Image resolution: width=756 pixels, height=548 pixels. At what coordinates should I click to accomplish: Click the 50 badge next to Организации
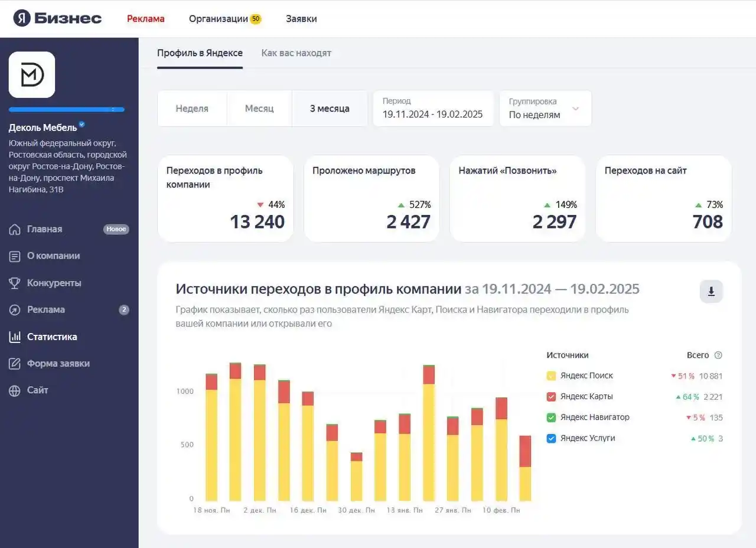click(x=256, y=19)
